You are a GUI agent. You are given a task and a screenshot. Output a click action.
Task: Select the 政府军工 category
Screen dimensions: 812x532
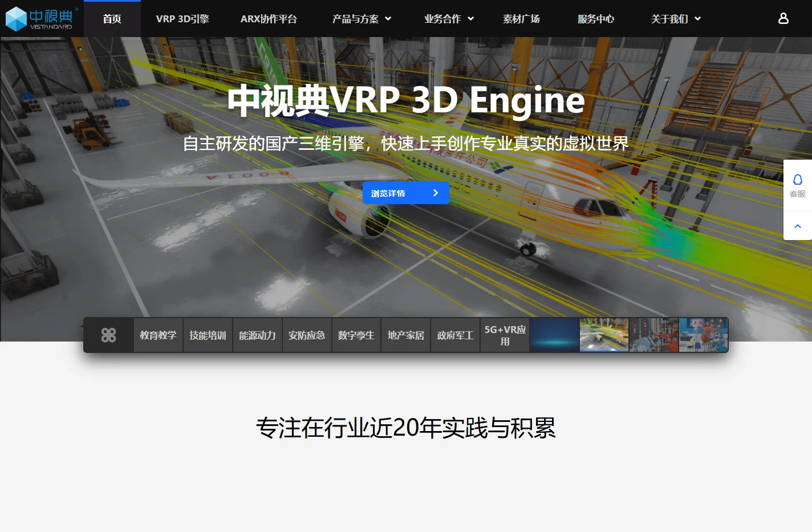[456, 335]
